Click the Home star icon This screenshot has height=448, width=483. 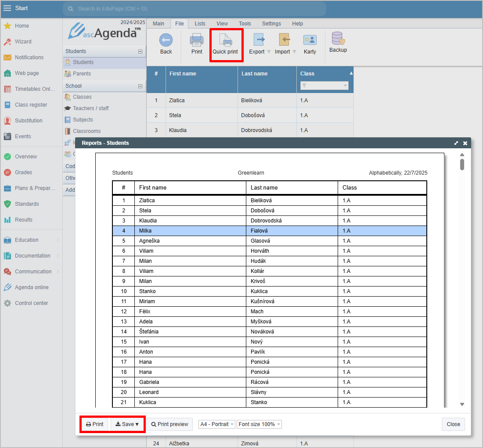click(x=7, y=26)
